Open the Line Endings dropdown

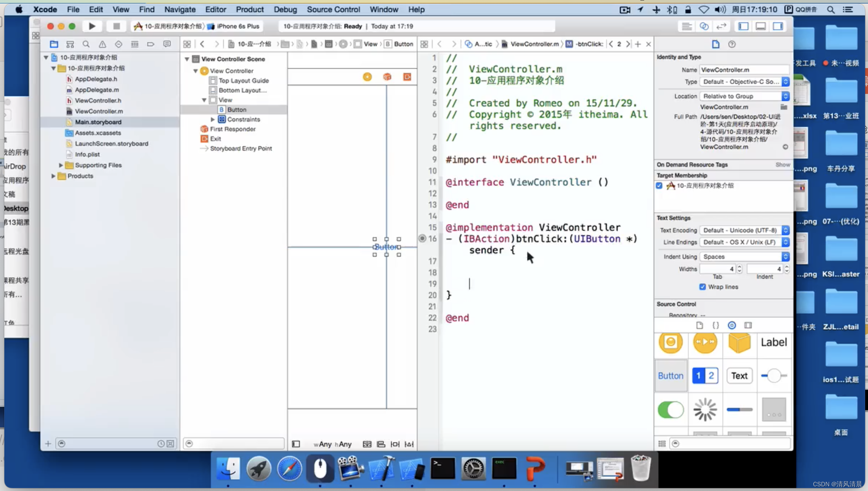744,242
